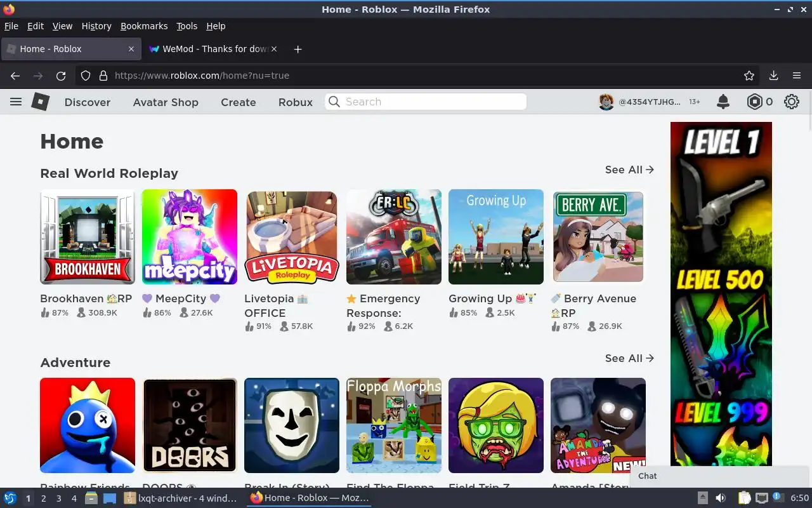Open the Rainbow Friends blue character thumbnail
This screenshot has height=508, width=812.
pos(88,425)
